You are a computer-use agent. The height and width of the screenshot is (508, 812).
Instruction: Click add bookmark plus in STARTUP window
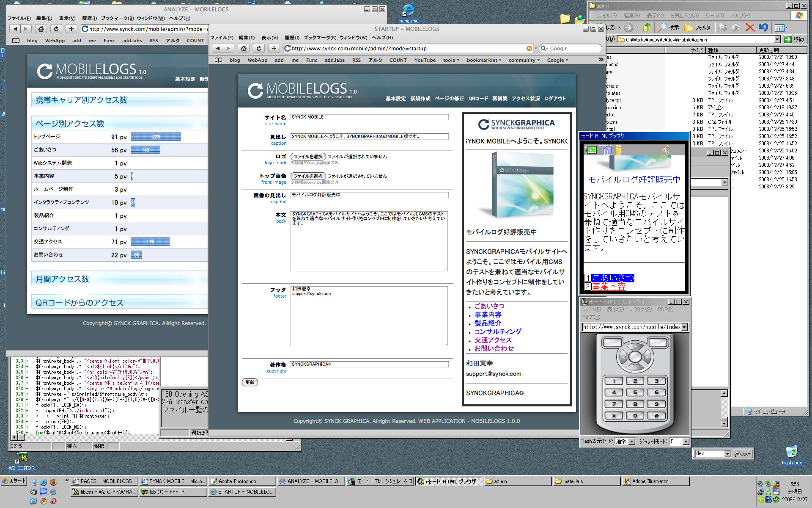tap(274, 48)
